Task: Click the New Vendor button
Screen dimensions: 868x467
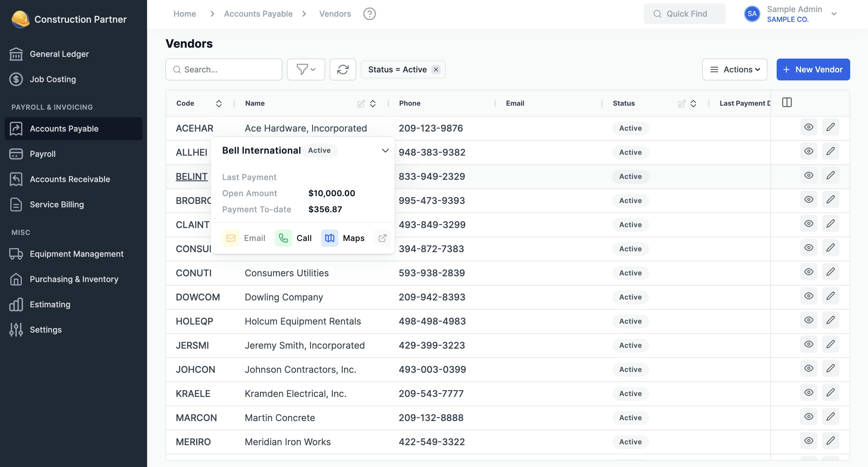Action: pyautogui.click(x=813, y=70)
